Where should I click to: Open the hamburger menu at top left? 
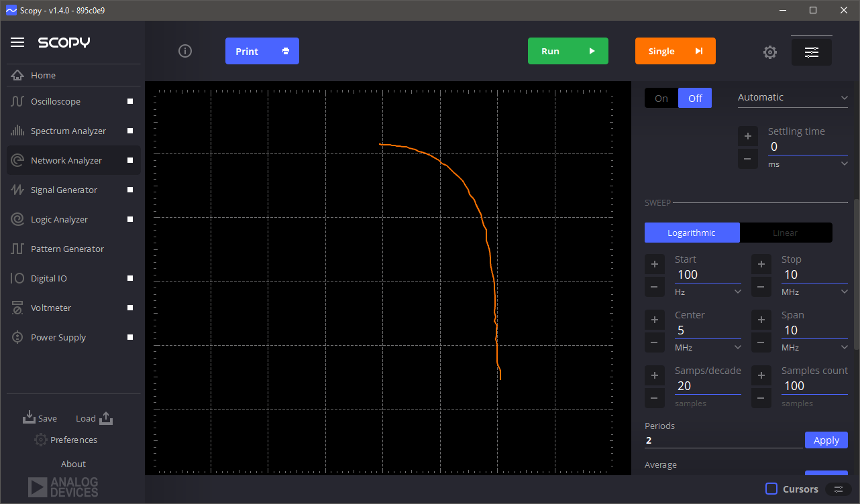point(17,42)
